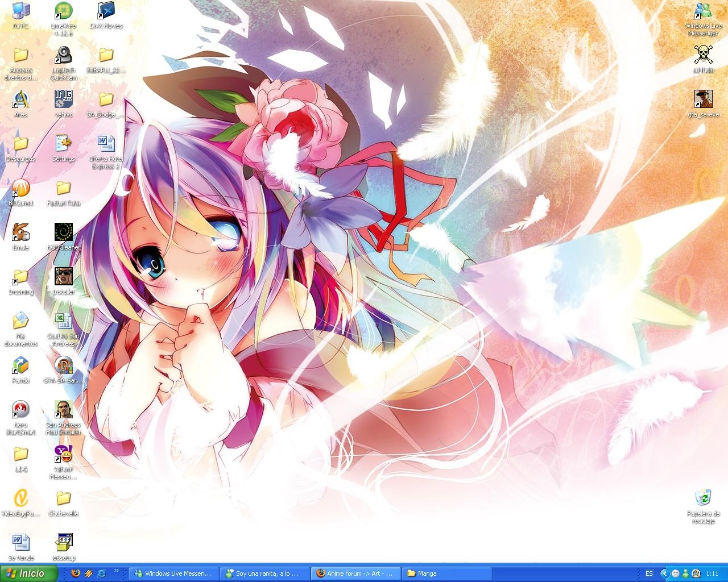Launch Yahoo! Messenger shortcut
The width and height of the screenshot is (728, 582).
(x=63, y=463)
